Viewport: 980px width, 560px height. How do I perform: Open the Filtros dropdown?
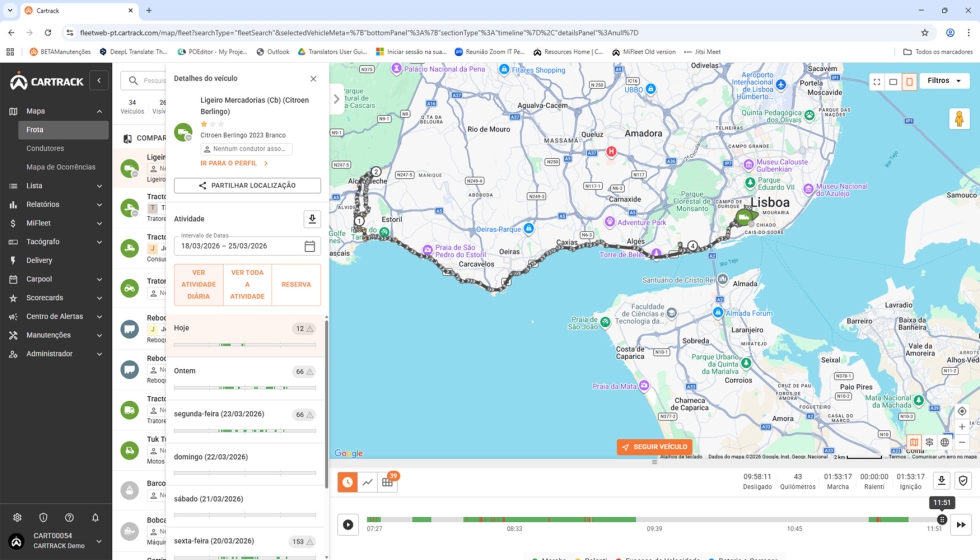click(945, 81)
